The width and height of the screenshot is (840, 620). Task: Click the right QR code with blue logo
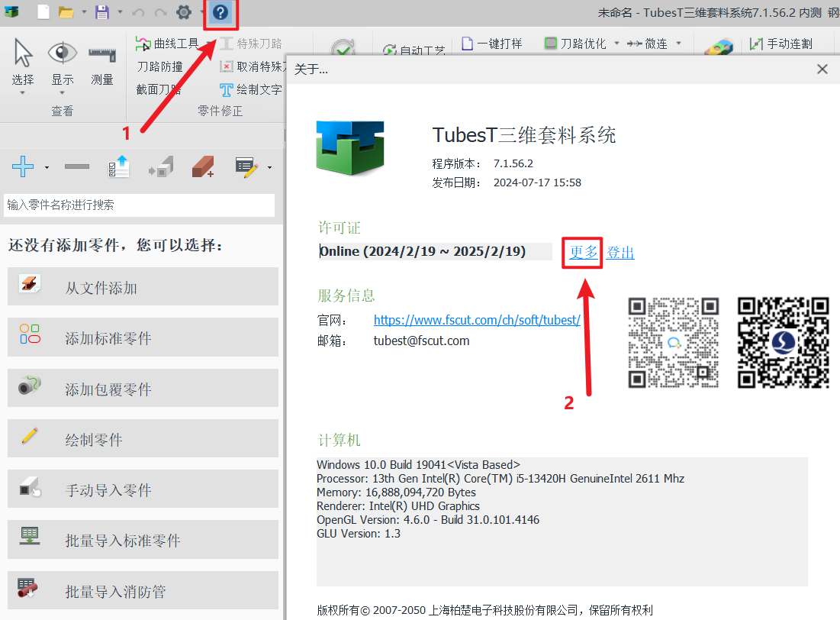pyautogui.click(x=784, y=342)
